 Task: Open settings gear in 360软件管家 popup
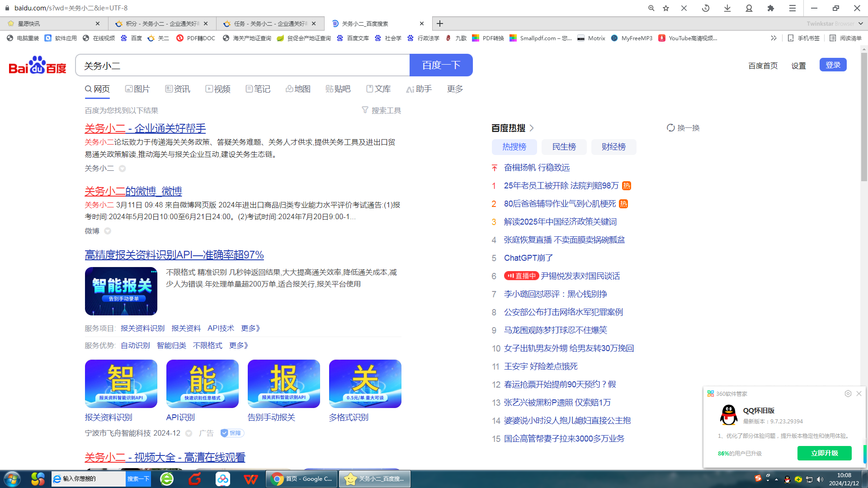click(848, 394)
